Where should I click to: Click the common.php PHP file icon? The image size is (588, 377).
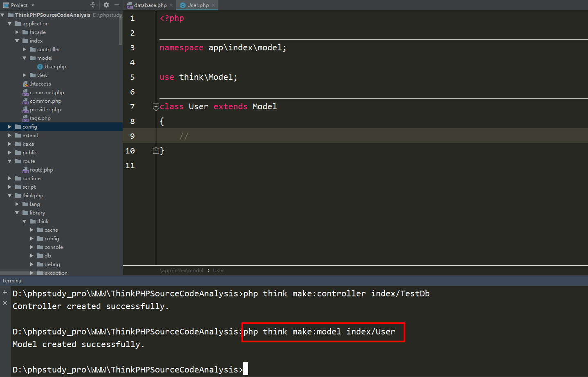(x=25, y=101)
